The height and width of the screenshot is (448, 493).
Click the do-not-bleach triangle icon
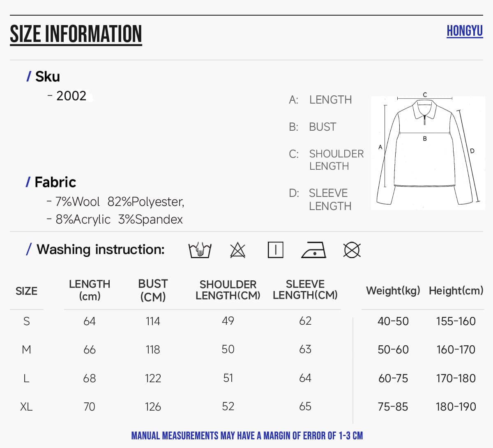tap(237, 250)
